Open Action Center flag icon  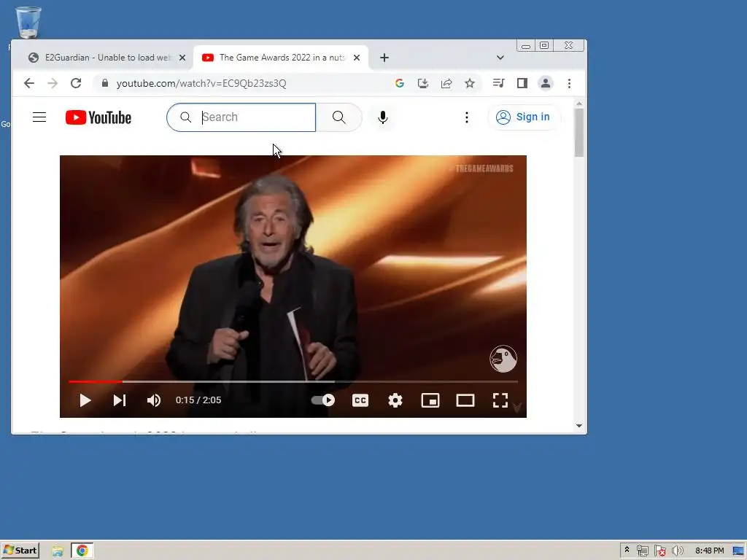659,551
